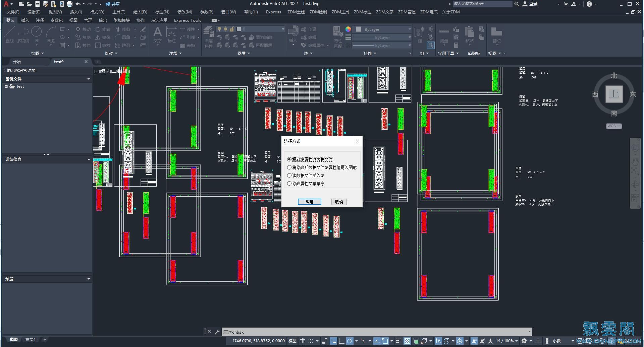Viewport: 644px width, 347px height.
Task: Open the ZDM土建 menu
Action: (x=296, y=12)
